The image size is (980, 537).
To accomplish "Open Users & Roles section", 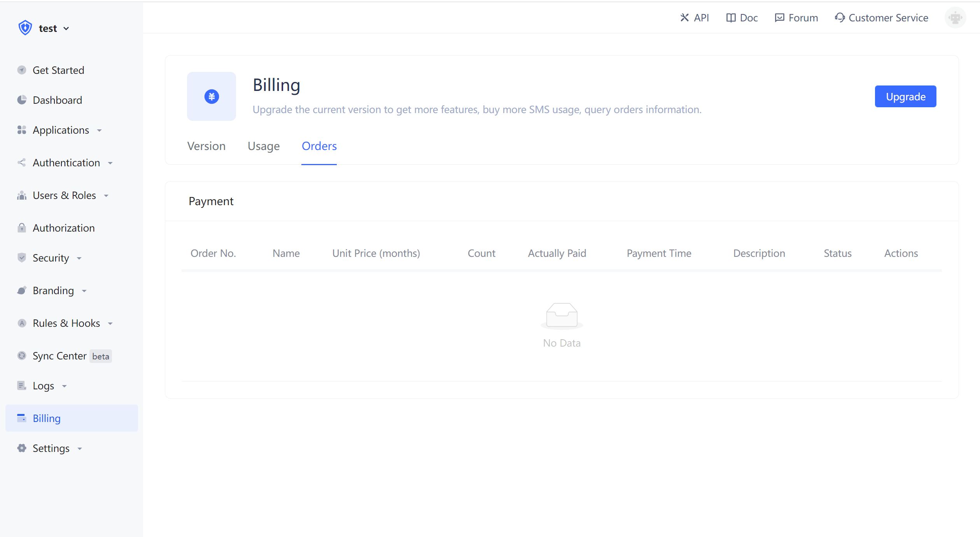I will point(64,195).
